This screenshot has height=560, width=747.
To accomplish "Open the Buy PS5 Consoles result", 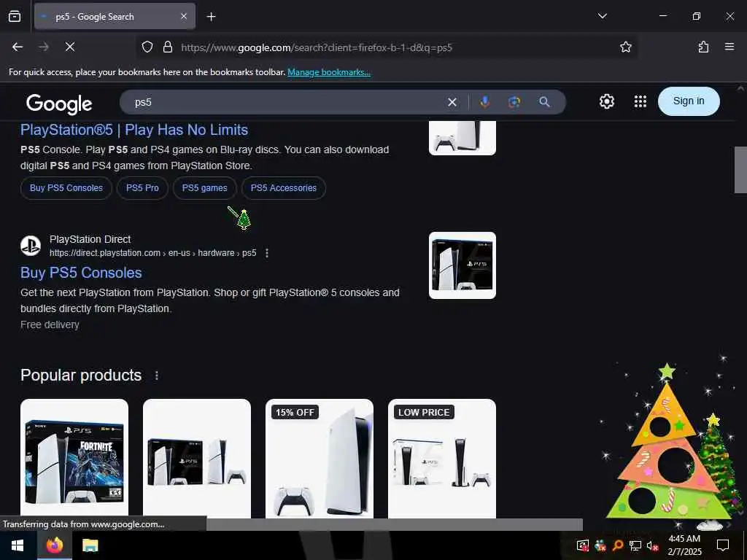I will (81, 273).
